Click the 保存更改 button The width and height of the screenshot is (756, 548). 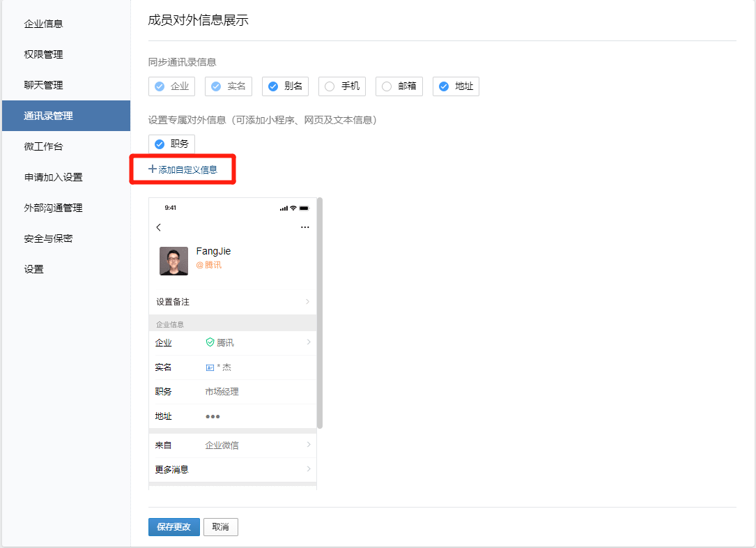tap(174, 527)
